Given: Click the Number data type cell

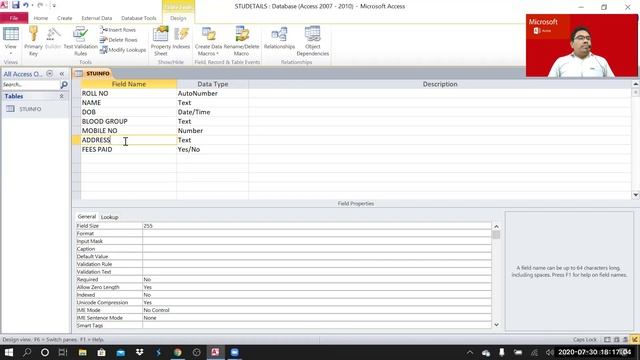Looking at the screenshot, I should click(x=212, y=131).
